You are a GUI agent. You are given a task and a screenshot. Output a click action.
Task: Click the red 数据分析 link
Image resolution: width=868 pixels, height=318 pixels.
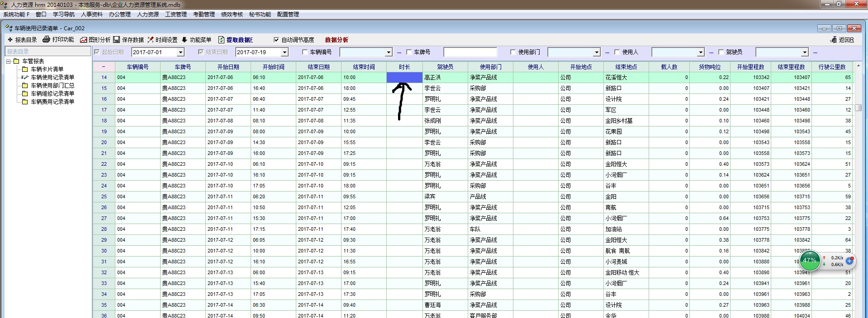(337, 40)
